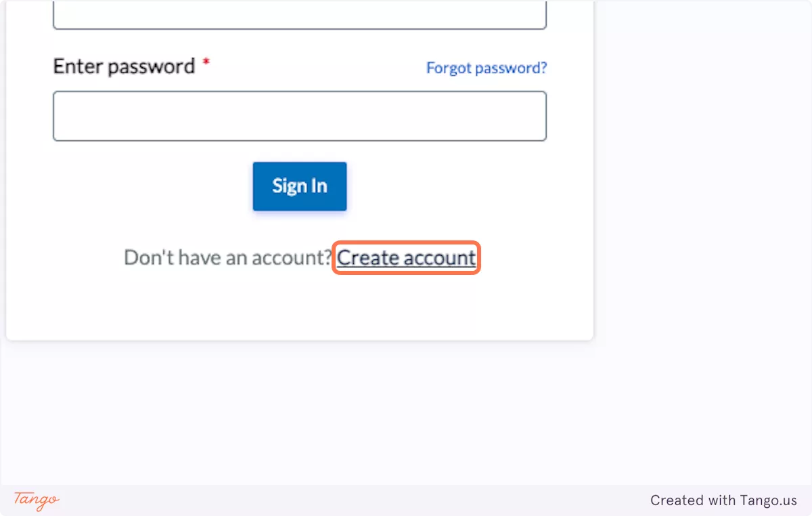Click the partially visible field above Enter password
The image size is (812, 516).
click(x=300, y=15)
